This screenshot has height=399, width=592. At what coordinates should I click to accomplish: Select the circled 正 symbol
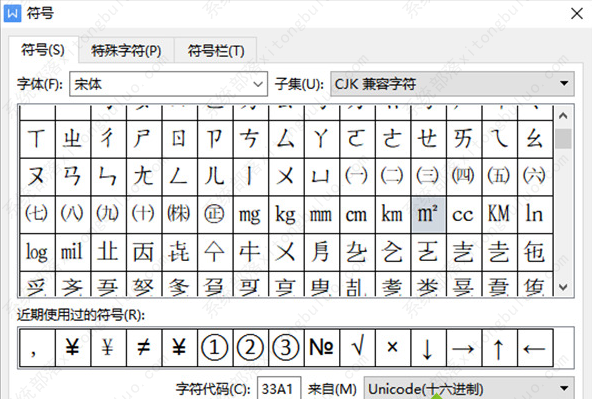[215, 214]
